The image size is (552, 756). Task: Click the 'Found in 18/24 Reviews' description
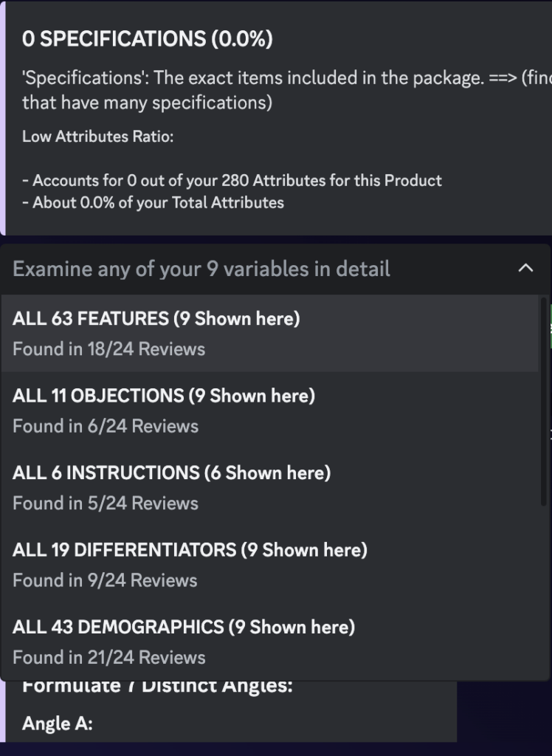click(109, 349)
